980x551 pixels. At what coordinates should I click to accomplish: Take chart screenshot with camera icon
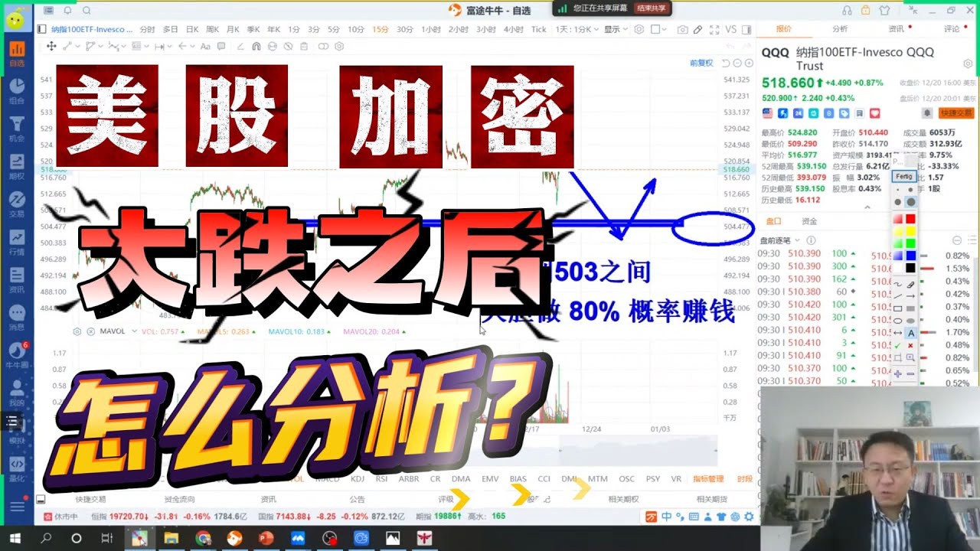[682, 29]
